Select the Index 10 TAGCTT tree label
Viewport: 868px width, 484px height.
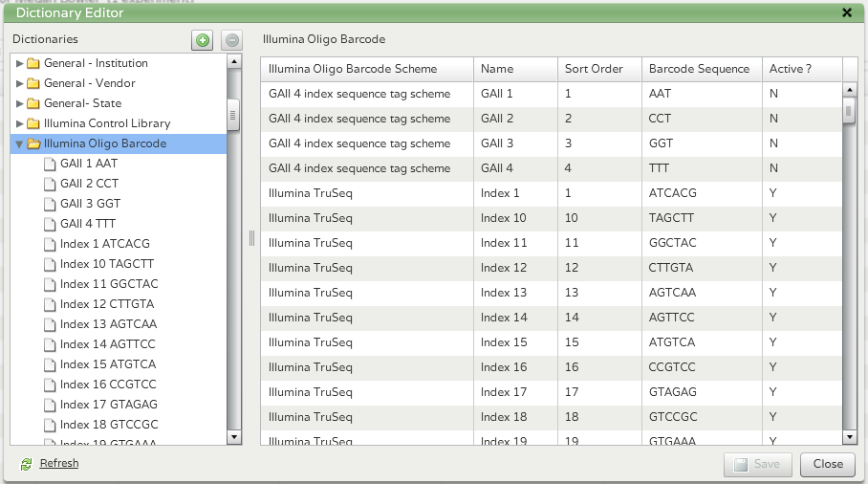pos(107,264)
